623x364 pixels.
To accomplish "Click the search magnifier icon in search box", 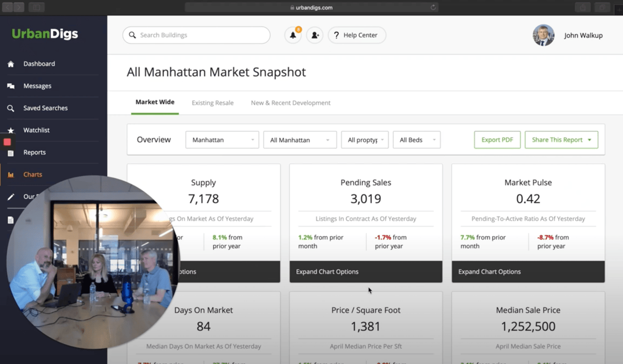I will (x=132, y=35).
